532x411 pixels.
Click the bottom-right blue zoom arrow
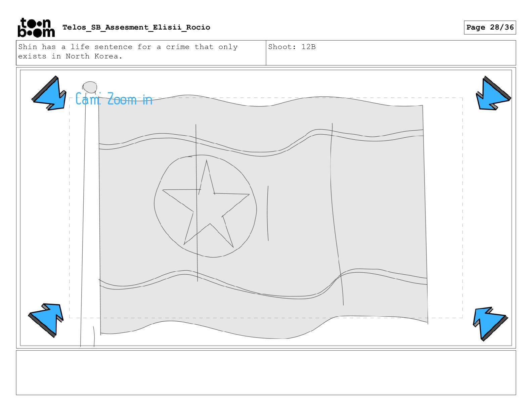point(490,324)
